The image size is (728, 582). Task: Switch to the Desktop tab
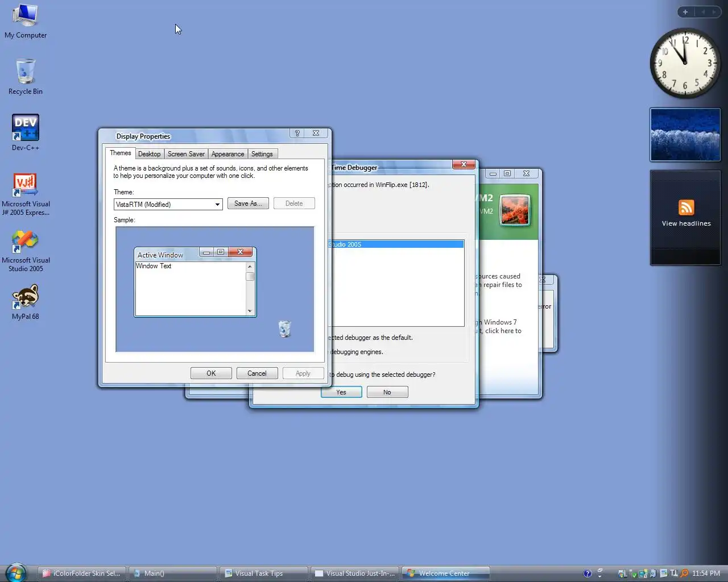149,154
